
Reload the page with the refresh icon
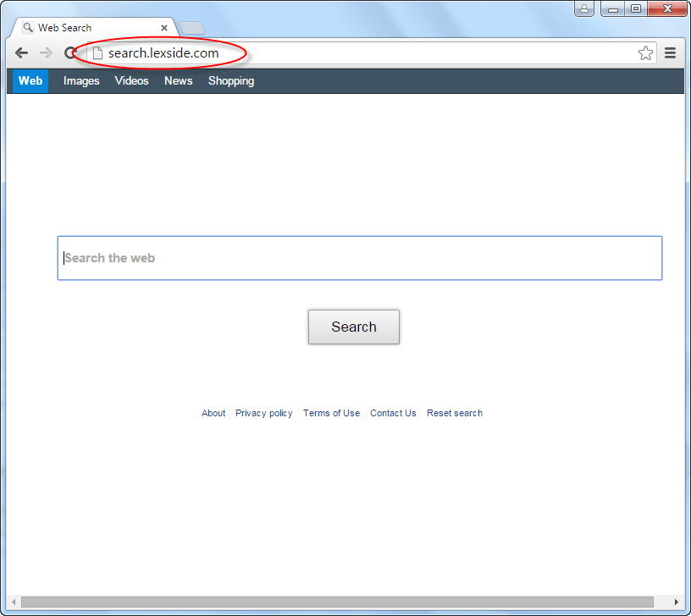click(x=70, y=53)
